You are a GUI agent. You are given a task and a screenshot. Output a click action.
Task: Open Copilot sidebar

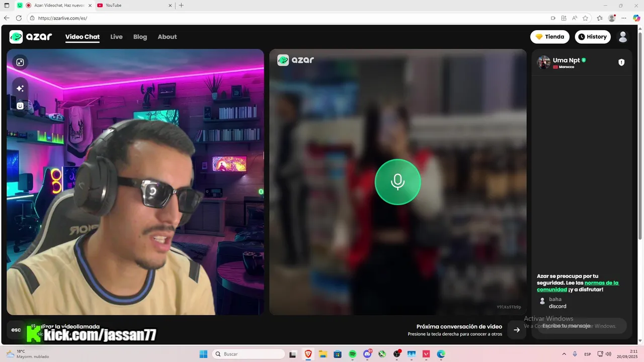(636, 18)
